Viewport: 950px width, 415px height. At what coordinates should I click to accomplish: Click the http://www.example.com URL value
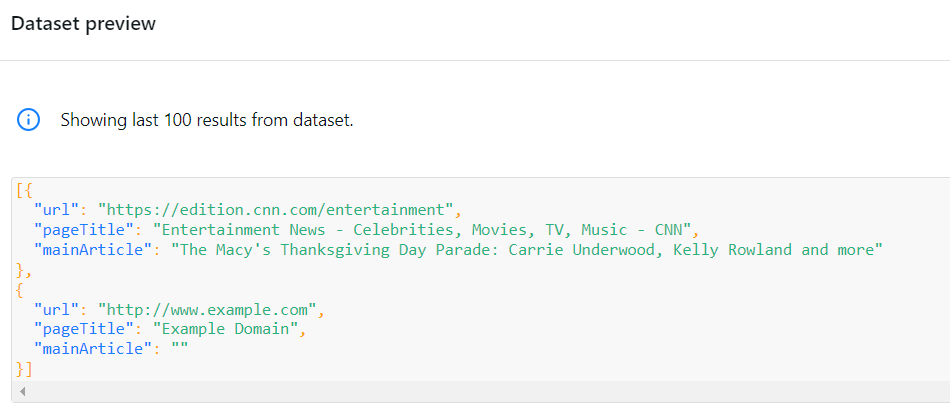(x=207, y=310)
